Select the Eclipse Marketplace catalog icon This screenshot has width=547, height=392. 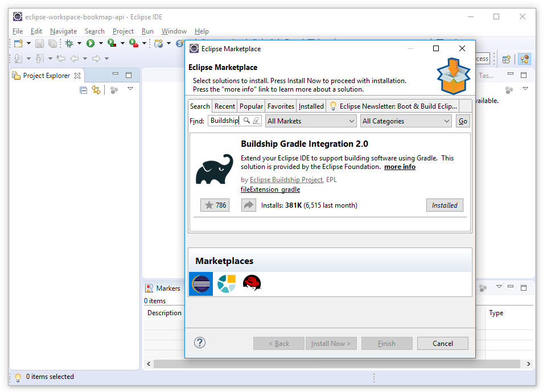(x=201, y=283)
